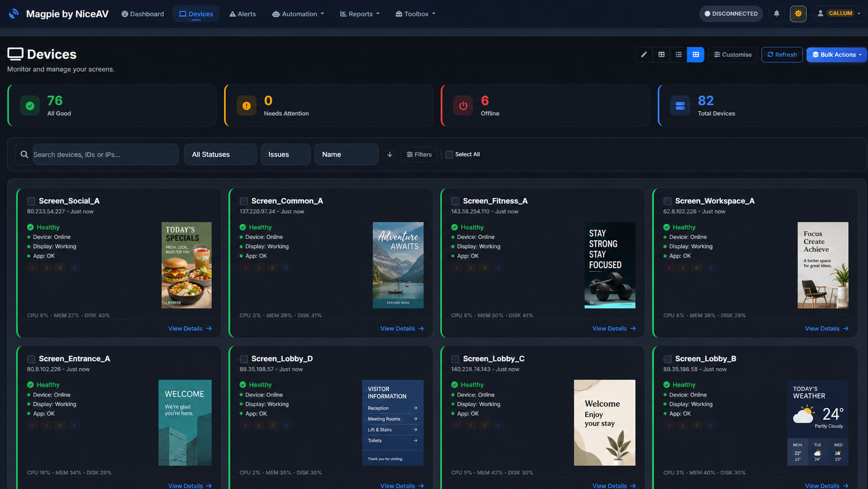868x489 pixels.
Task: Open the Adventure Awaits thumbnail
Action: (398, 265)
